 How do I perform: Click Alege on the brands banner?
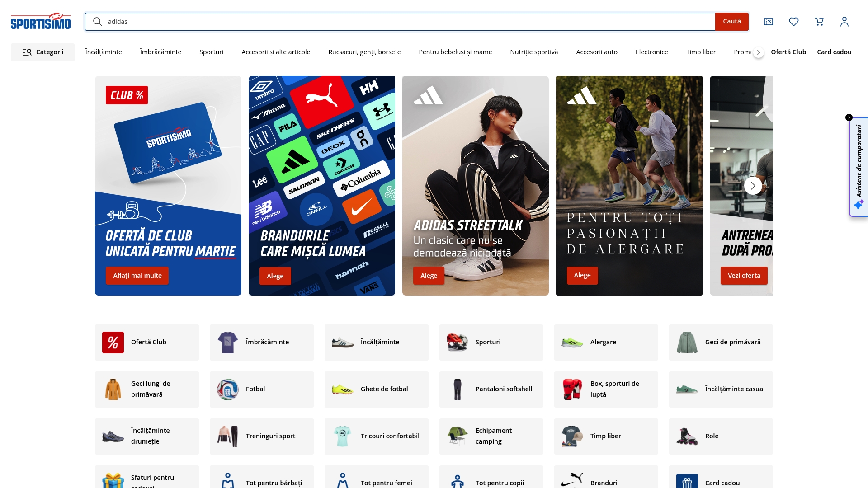click(x=275, y=276)
